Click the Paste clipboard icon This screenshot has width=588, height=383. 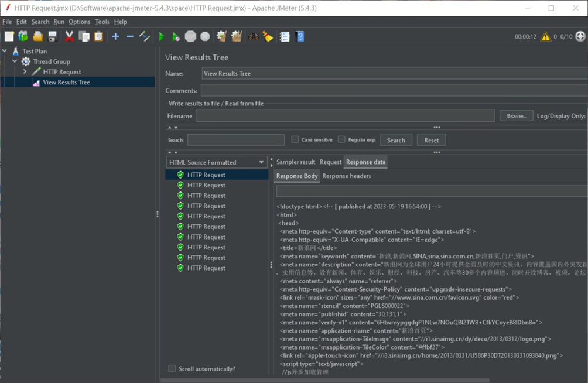tap(98, 36)
